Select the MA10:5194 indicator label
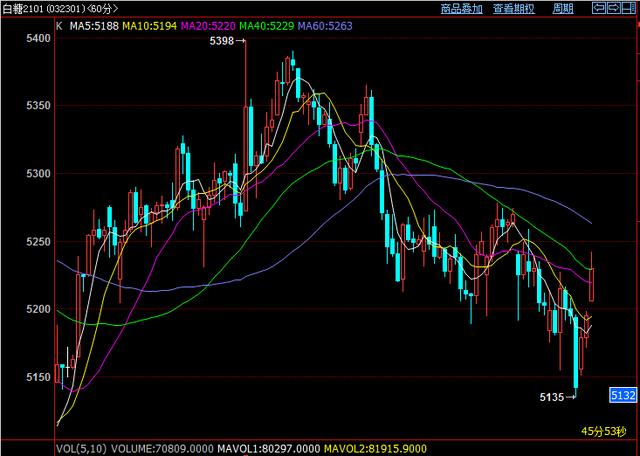The height and width of the screenshot is (456, 640). (x=149, y=26)
